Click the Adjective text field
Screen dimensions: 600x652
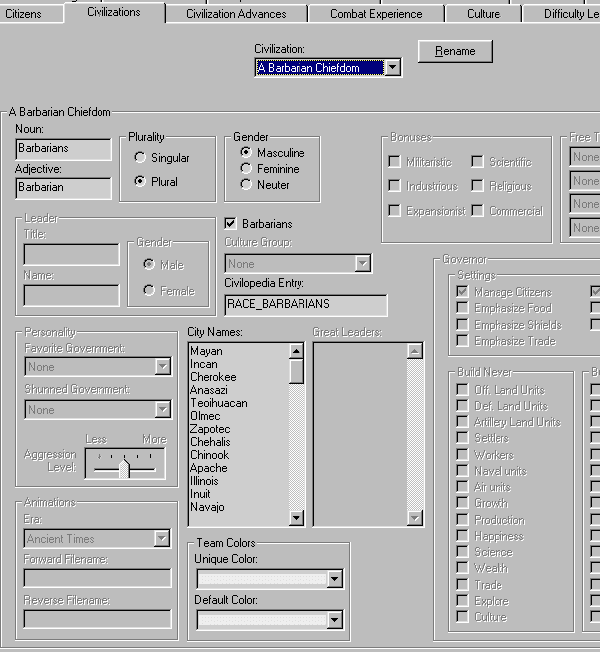[x=63, y=188]
